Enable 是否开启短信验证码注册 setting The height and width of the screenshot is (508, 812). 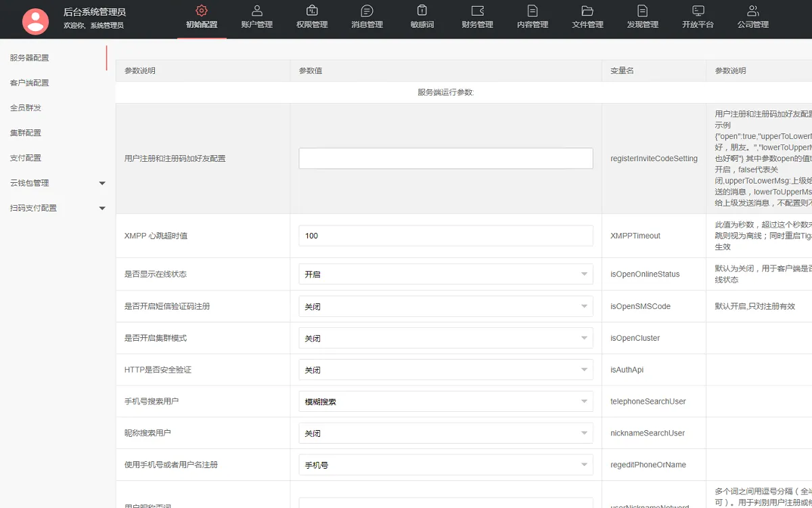pyautogui.click(x=445, y=305)
